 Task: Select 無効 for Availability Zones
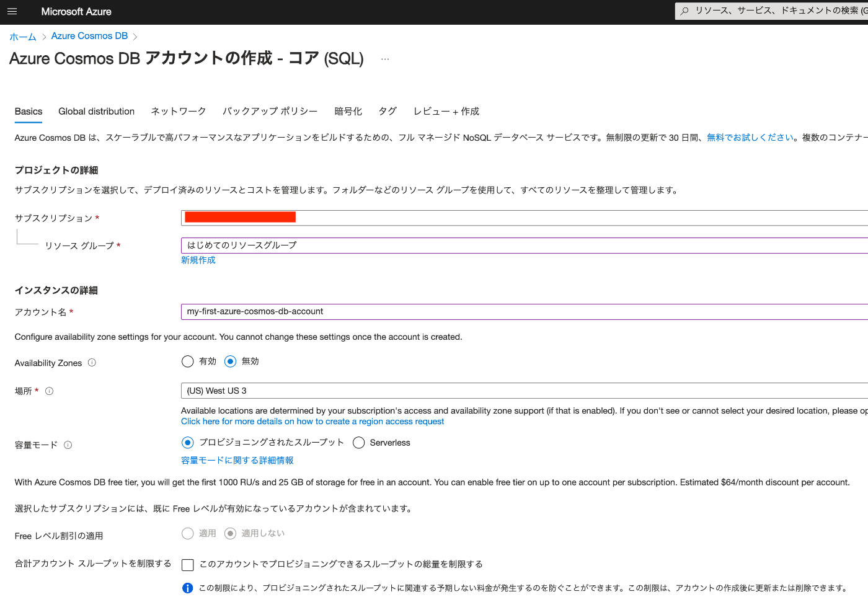click(230, 361)
